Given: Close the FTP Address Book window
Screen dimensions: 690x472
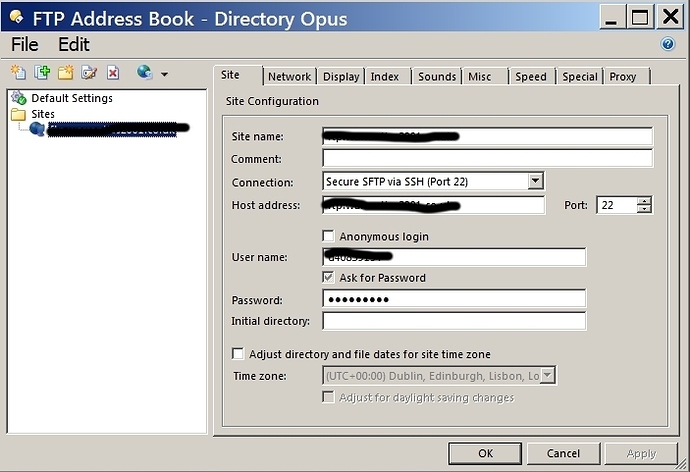Looking at the screenshot, I should (x=670, y=18).
